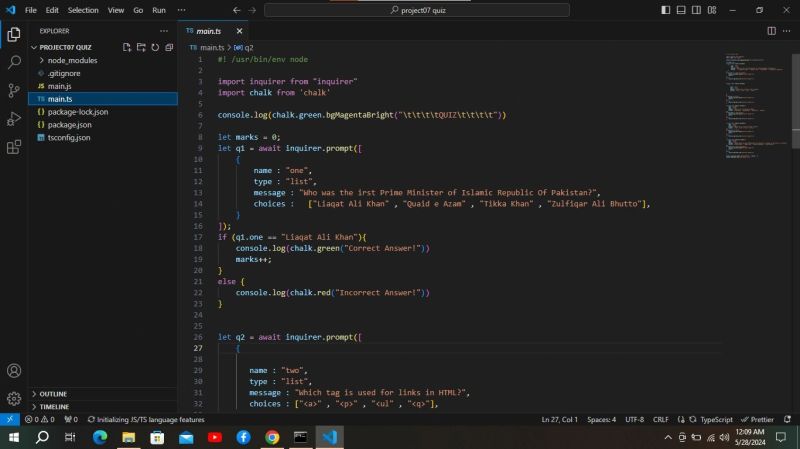Open the Explorer view in activity bar
Image resolution: width=800 pixels, height=449 pixels.
14,34
